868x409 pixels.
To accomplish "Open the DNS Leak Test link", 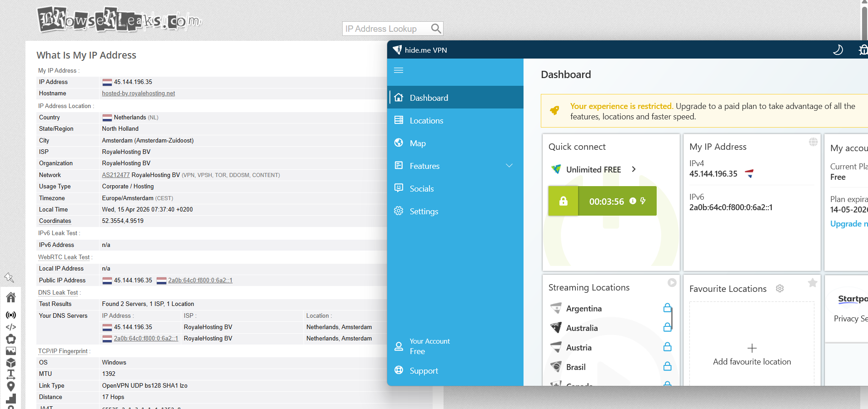I will tap(58, 293).
